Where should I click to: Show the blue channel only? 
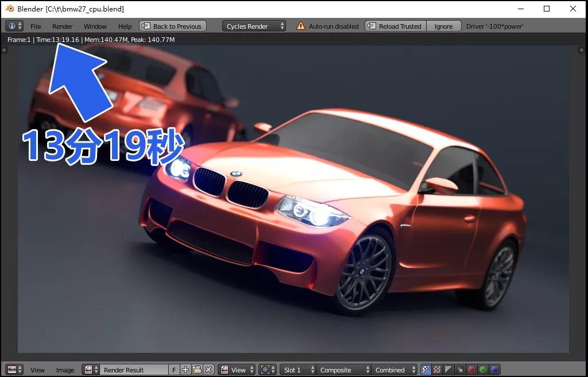(494, 370)
